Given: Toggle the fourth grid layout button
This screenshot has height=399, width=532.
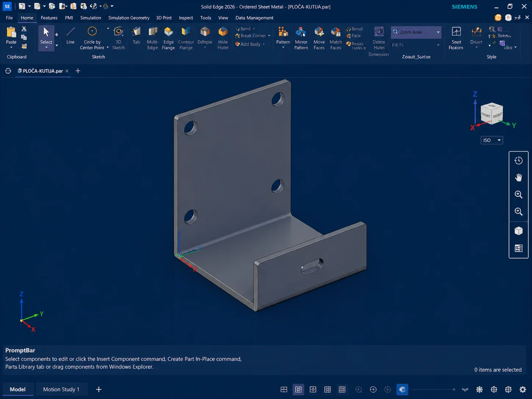Looking at the screenshot, I should 327,389.
